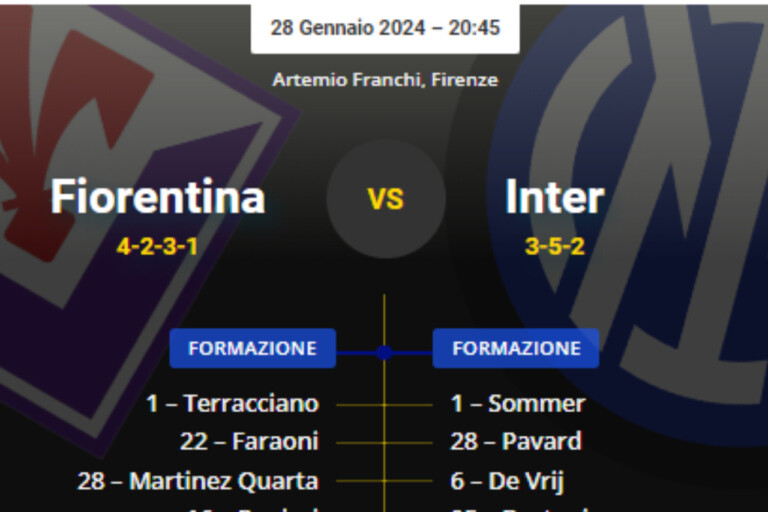Open Fiorentina's FORMAZIONE button
768x512 pixels.
(252, 348)
